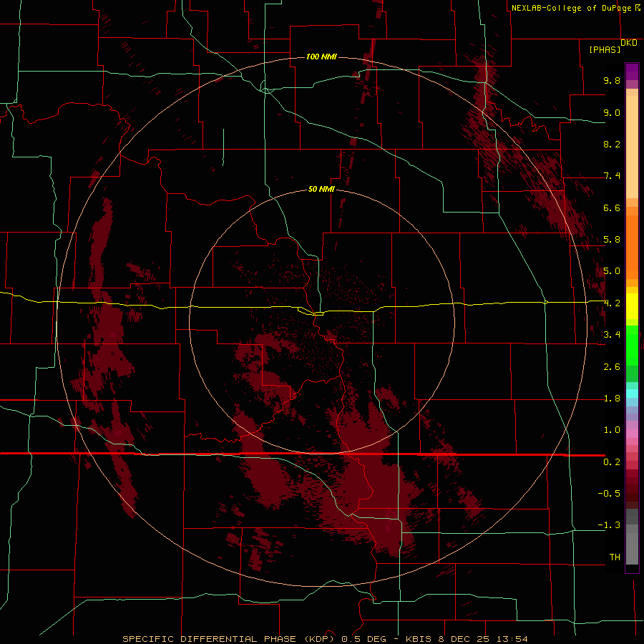The image size is (644, 644).
Task: Click the small logo beside DuPage text
Action: [x=638, y=7]
